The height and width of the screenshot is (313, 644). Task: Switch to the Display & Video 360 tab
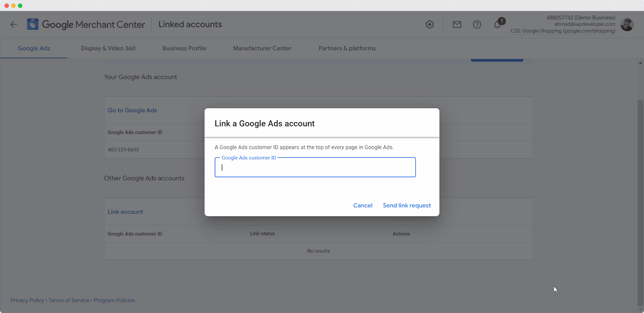108,48
